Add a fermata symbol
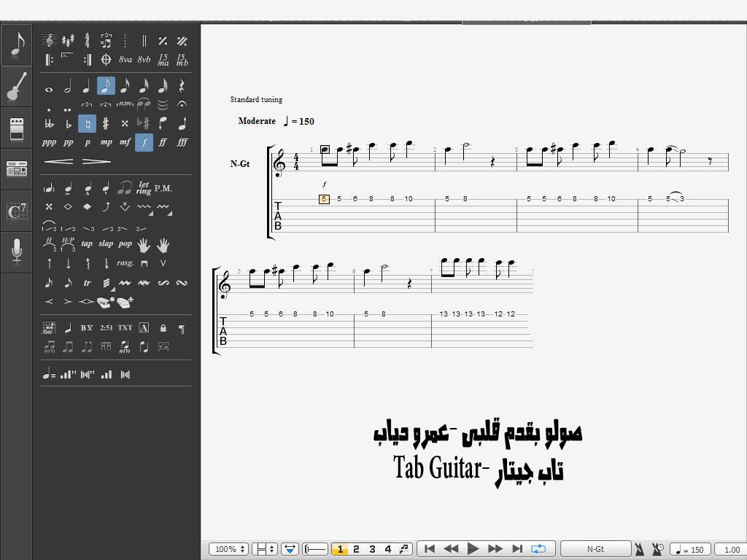Screen dimensions: 747x560 click(182, 104)
